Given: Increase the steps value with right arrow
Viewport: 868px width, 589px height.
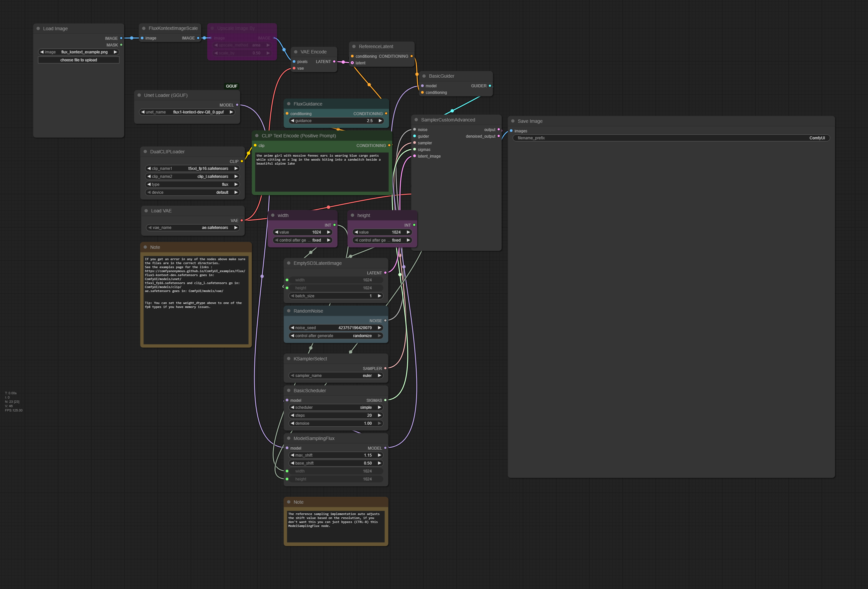Looking at the screenshot, I should (x=380, y=415).
